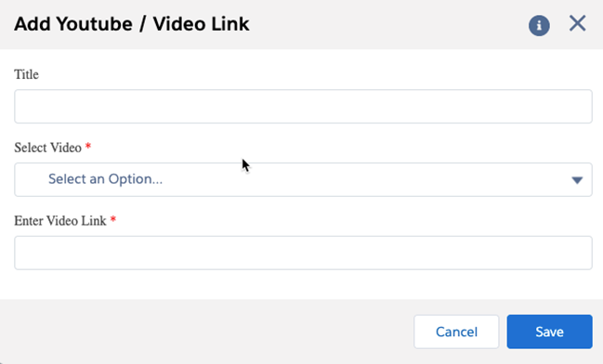
Task: Click the blue Save button in the footer
Action: click(549, 331)
